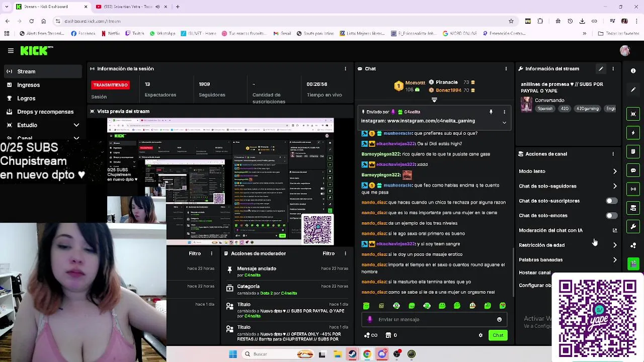644x362 pixels.
Task: Click Hostear canal option
Action: tap(534, 273)
